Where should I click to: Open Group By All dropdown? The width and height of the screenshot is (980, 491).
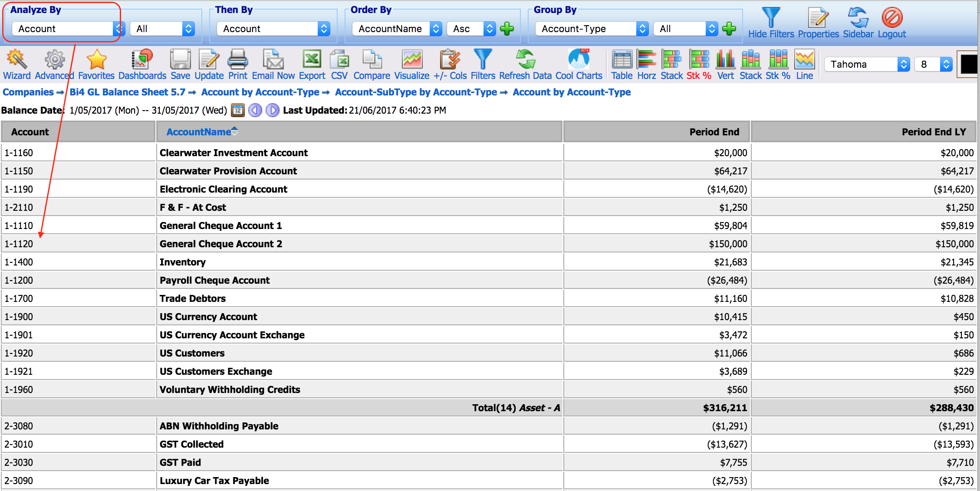pyautogui.click(x=685, y=29)
